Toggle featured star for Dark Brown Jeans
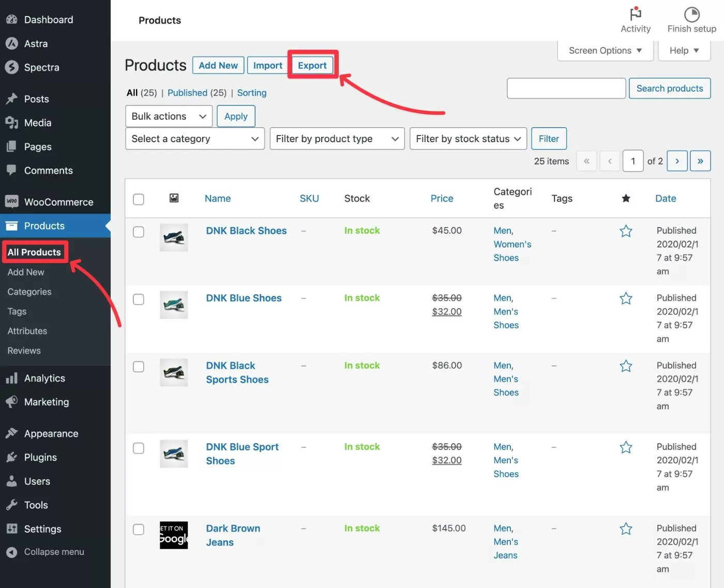The image size is (724, 588). 626,529
